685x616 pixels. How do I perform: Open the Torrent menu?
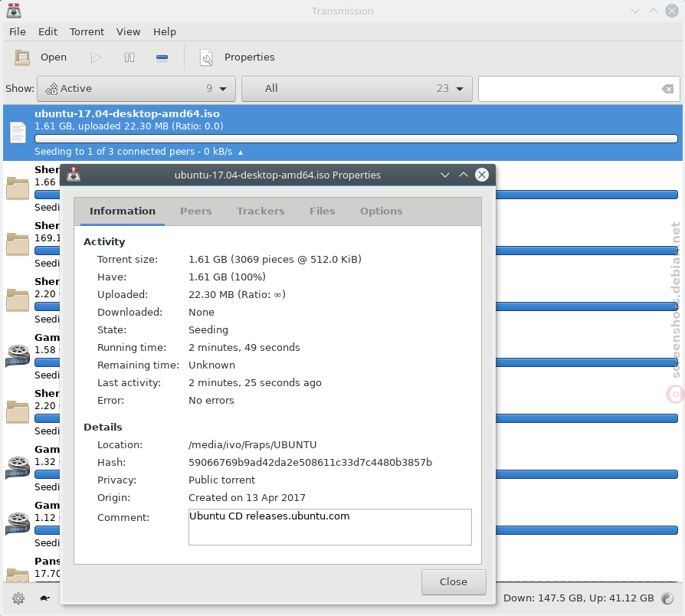click(87, 32)
